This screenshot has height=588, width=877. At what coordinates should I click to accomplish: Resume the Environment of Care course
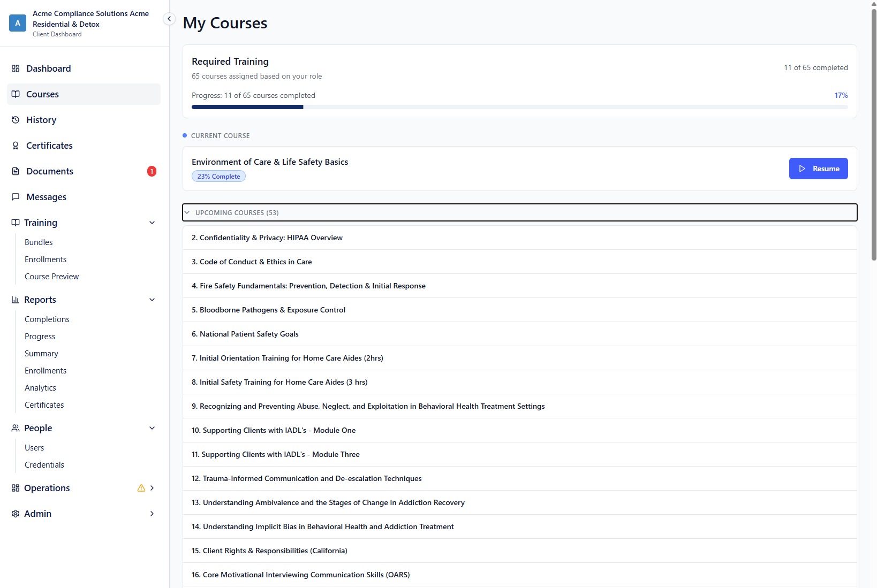click(818, 169)
